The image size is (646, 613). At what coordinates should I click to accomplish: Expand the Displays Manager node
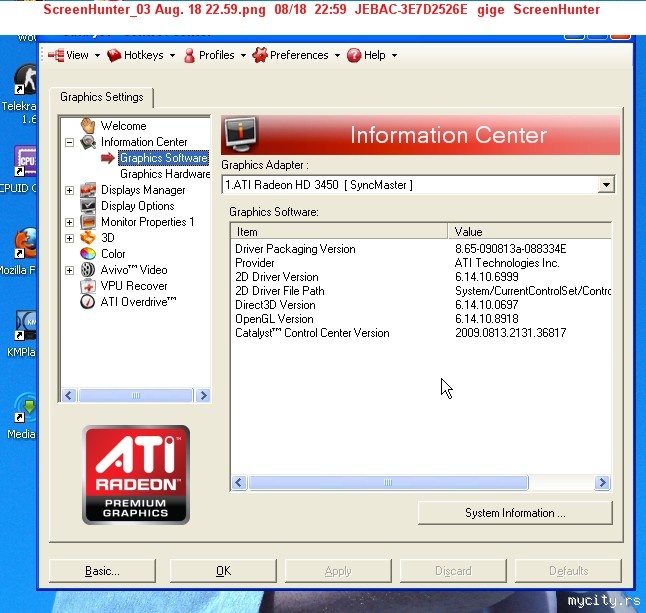coord(69,190)
